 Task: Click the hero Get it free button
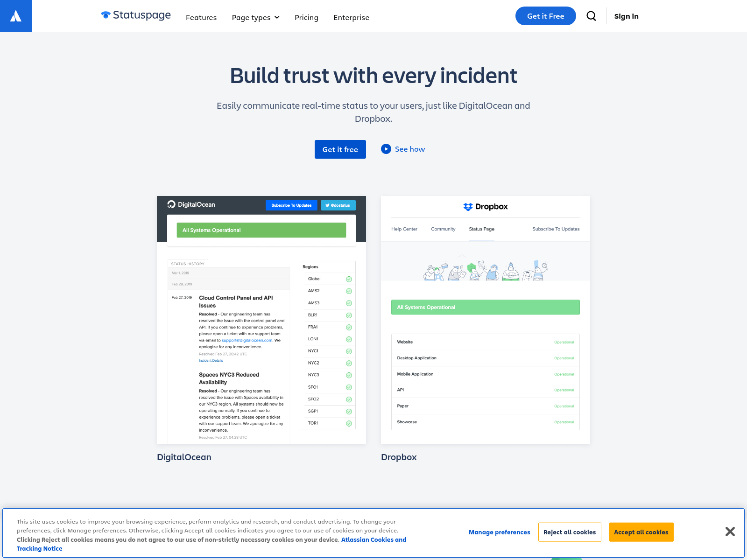(340, 149)
